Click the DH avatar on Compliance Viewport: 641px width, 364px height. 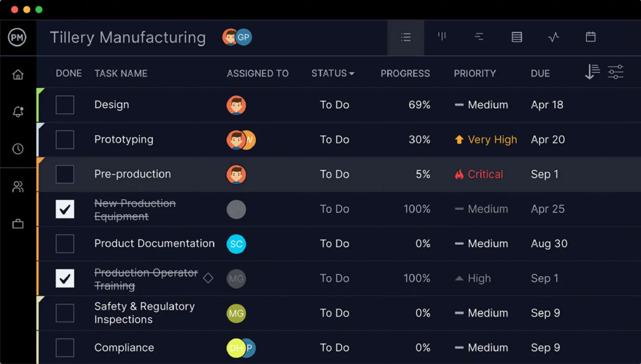(x=235, y=348)
